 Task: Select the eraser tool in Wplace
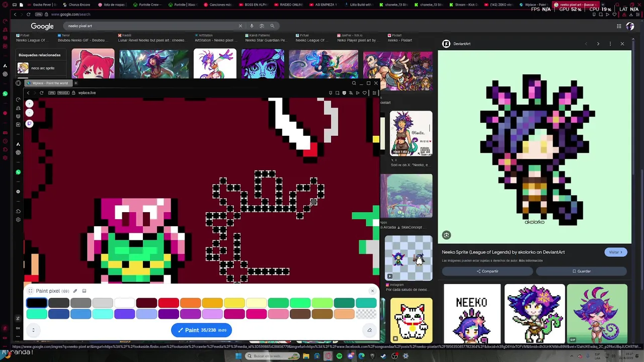pyautogui.click(x=369, y=330)
